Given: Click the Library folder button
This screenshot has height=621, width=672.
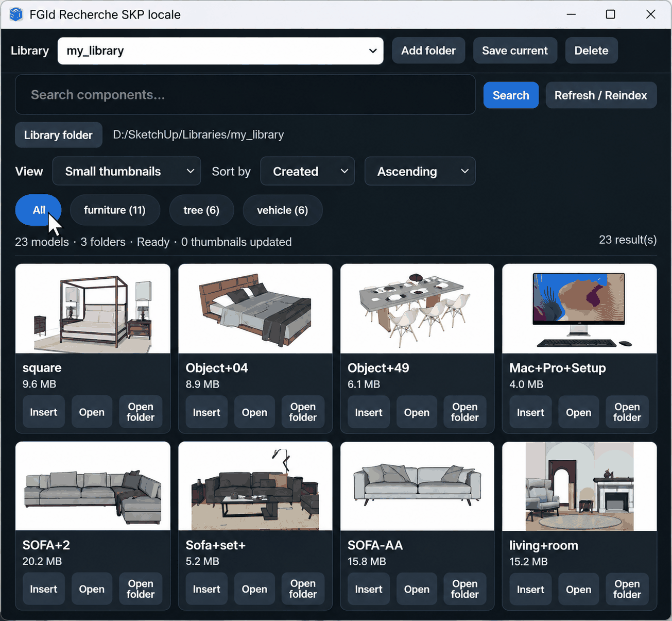Looking at the screenshot, I should [x=58, y=135].
